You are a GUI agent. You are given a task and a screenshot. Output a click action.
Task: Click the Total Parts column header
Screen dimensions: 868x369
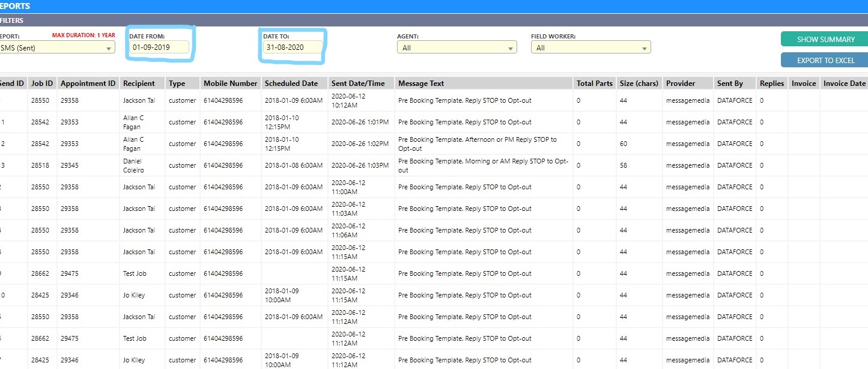click(594, 84)
